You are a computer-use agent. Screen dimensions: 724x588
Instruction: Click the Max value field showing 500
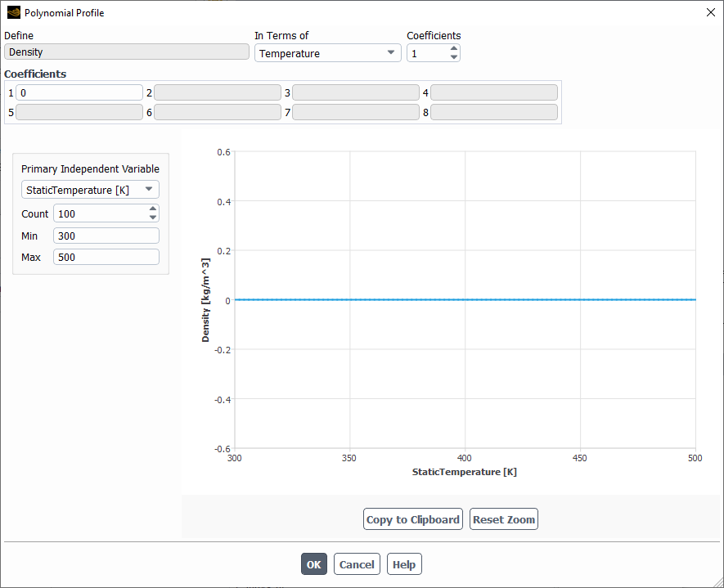coord(106,257)
